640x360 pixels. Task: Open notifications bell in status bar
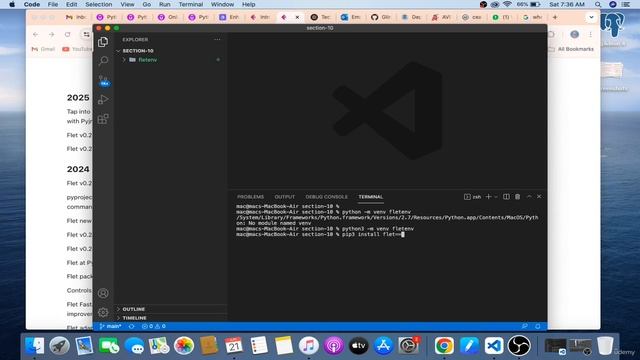(538, 326)
